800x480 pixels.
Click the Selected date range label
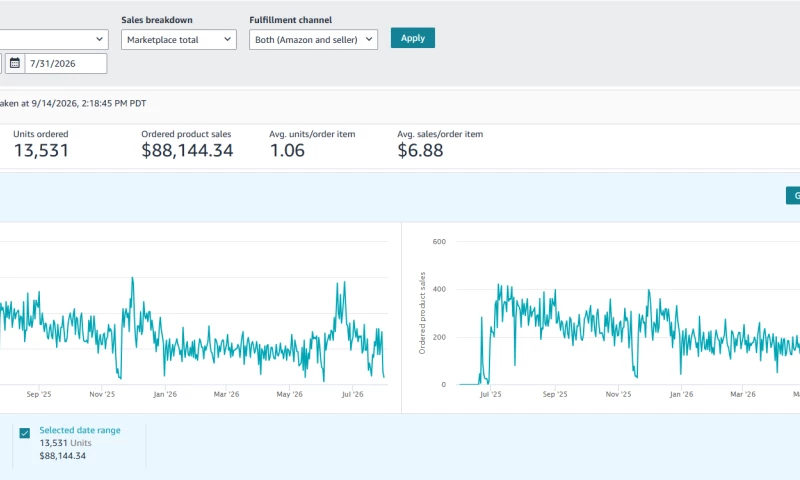[x=80, y=430]
